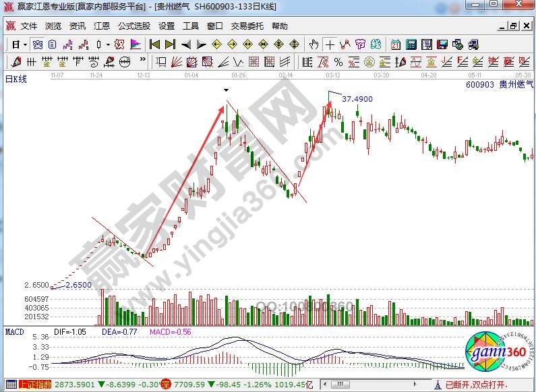Click the 37.4900 peak price marker
Image resolution: width=536 pixels, height=392 pixels.
(357, 98)
